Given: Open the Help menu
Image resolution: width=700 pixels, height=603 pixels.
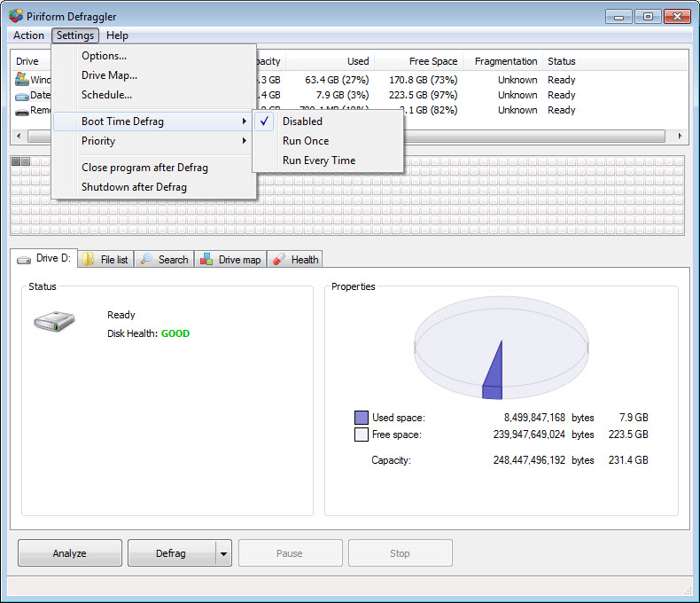Looking at the screenshot, I should (117, 35).
